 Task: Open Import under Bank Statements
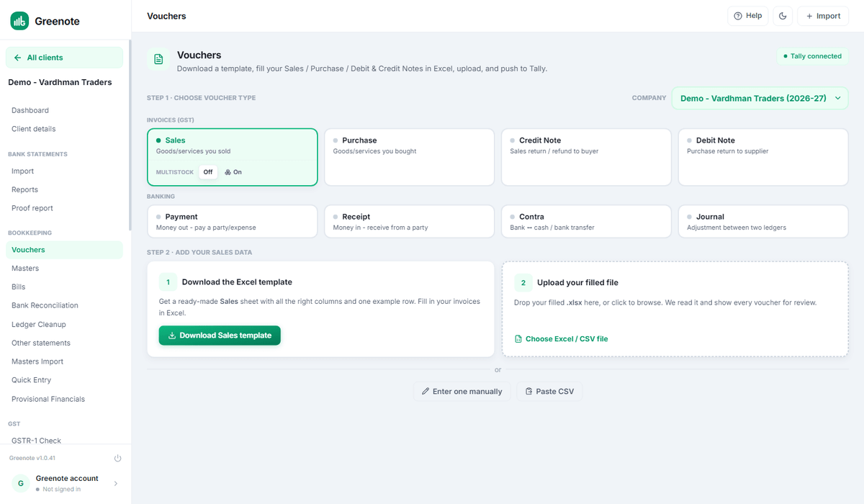tap(65, 171)
